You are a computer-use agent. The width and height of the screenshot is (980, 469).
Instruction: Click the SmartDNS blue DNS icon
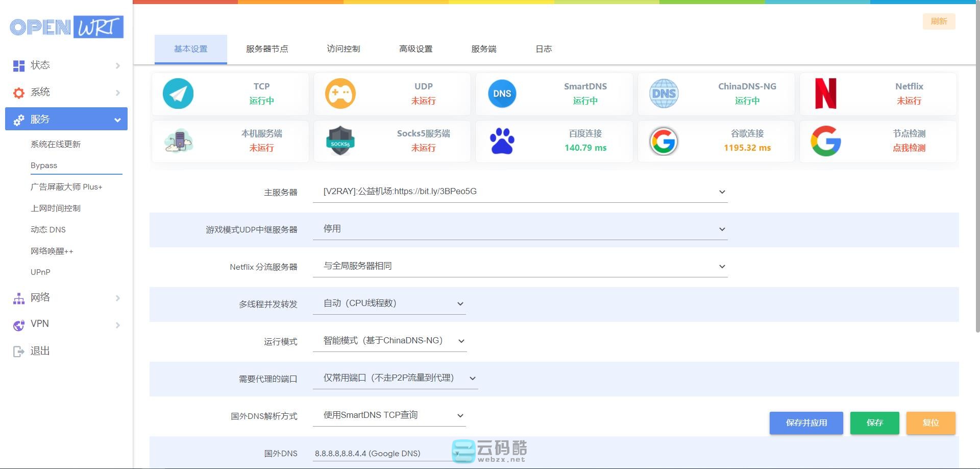tap(502, 93)
